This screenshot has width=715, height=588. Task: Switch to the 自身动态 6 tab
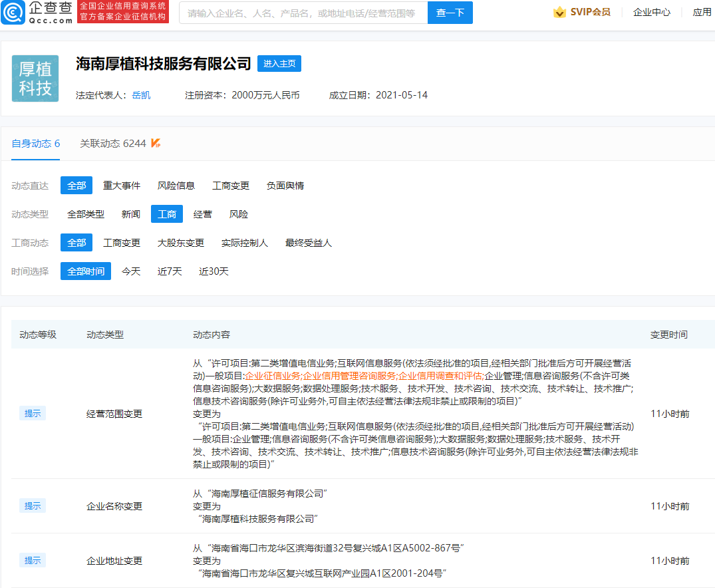click(35, 144)
